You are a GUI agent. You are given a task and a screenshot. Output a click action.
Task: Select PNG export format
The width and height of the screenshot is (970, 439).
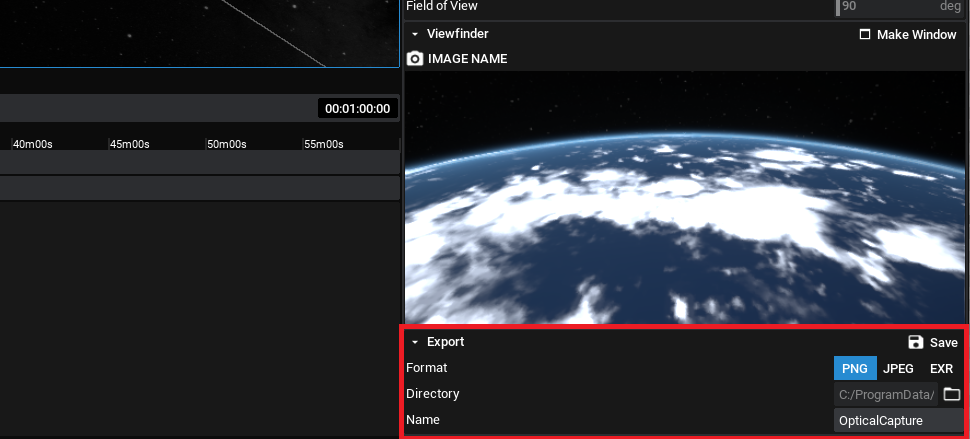click(x=855, y=368)
